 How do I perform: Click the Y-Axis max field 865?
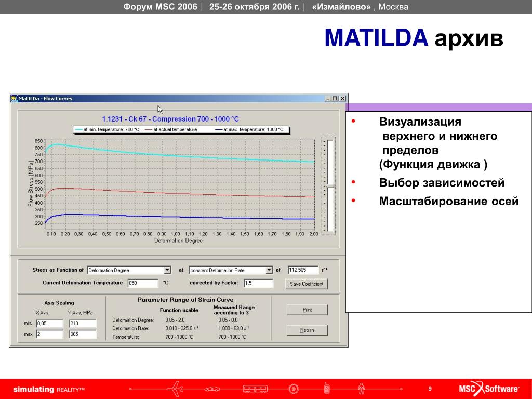(83, 334)
